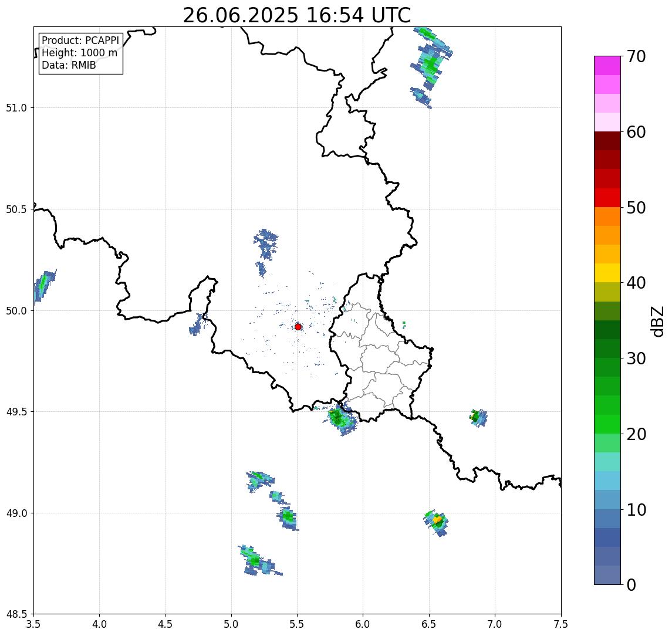Click the magenta top segment of colorbar
The width and height of the screenshot is (672, 636).
coord(607,66)
